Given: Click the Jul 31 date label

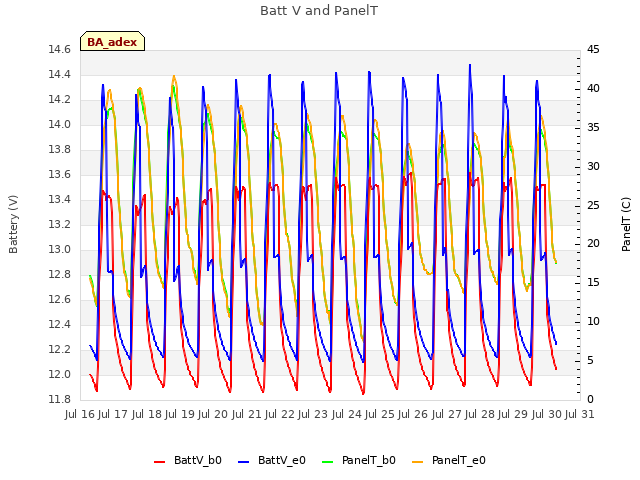Looking at the screenshot, I should pyautogui.click(x=580, y=415).
